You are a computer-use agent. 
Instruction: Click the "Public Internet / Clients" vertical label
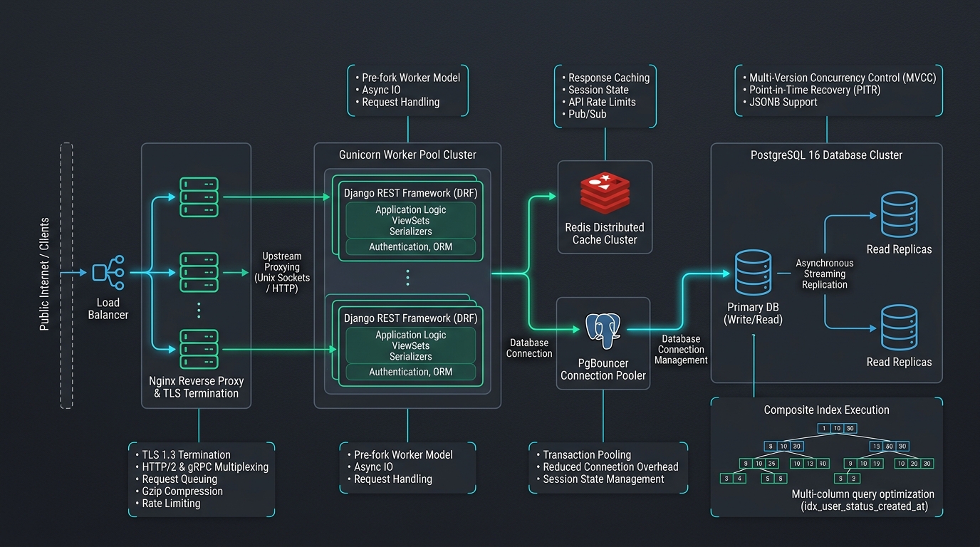45,274
